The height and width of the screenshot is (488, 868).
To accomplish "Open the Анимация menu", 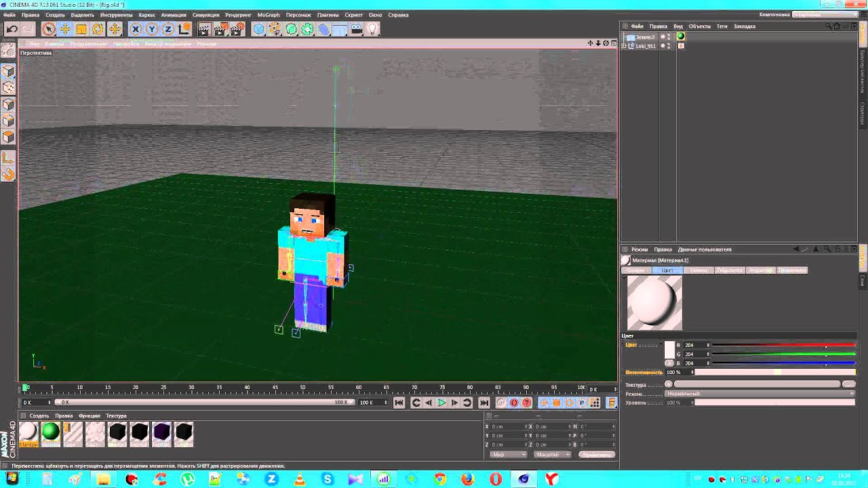I will (x=174, y=15).
